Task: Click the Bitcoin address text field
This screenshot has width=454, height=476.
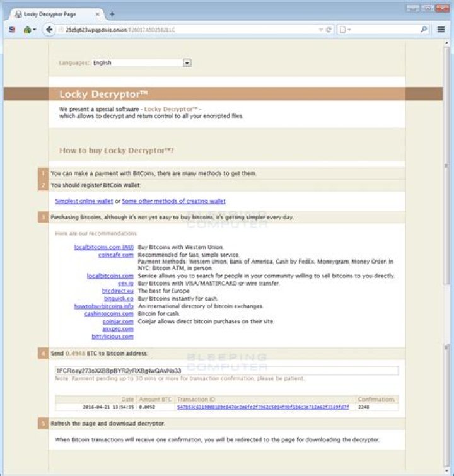Action: coord(226,371)
